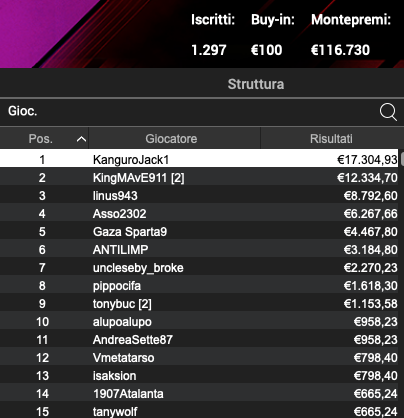This screenshot has width=404, height=418.
Task: Select player row tonybuc [2]
Action: (x=199, y=303)
